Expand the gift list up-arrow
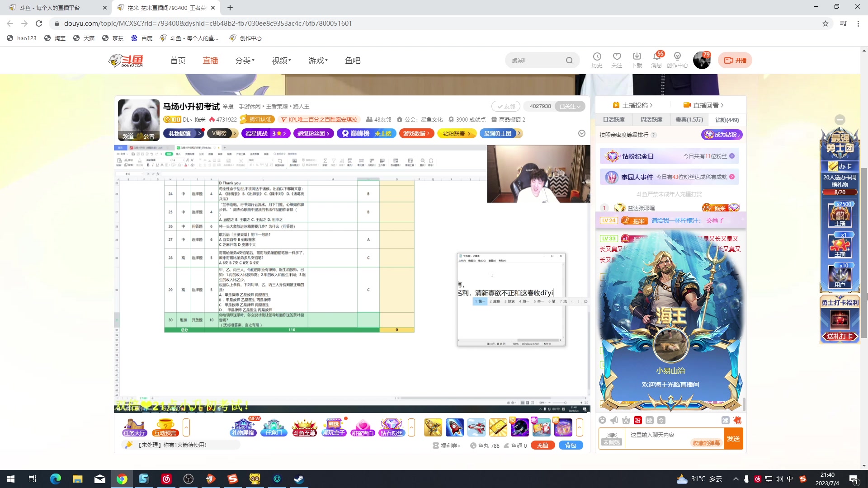Screen dimensions: 868x488 coord(580,427)
